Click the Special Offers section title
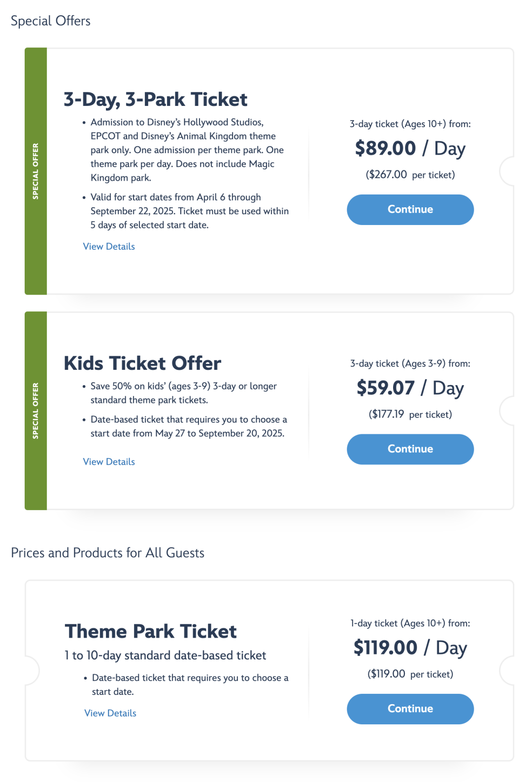This screenshot has width=532, height=782. tap(51, 21)
